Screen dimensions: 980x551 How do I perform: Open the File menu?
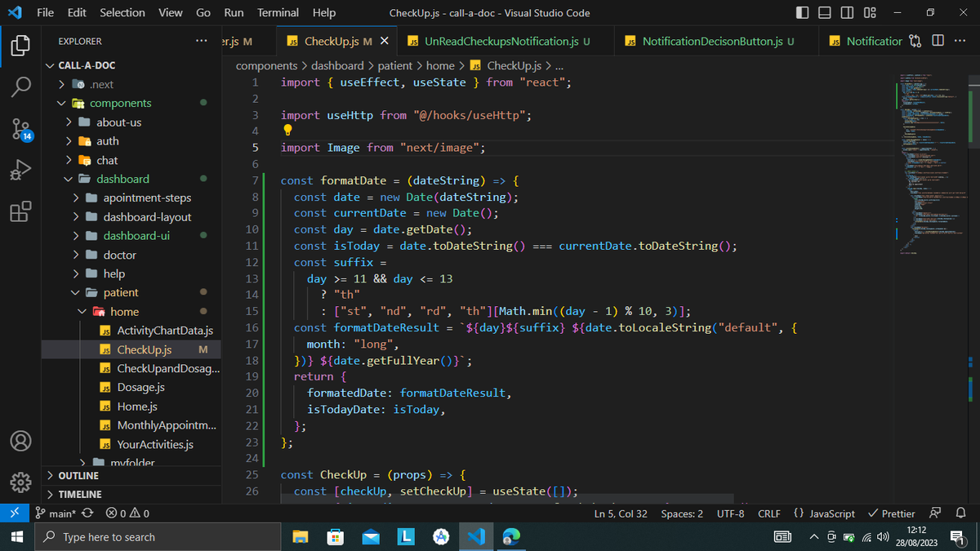pyautogui.click(x=46, y=13)
